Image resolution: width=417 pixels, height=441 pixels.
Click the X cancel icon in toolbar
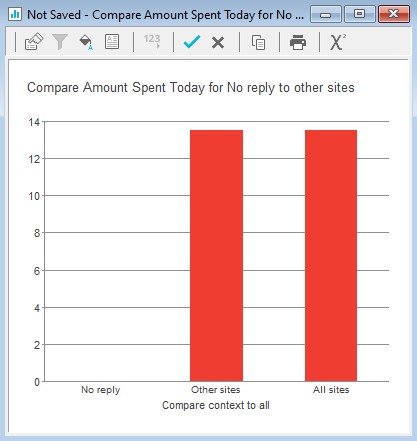point(218,43)
